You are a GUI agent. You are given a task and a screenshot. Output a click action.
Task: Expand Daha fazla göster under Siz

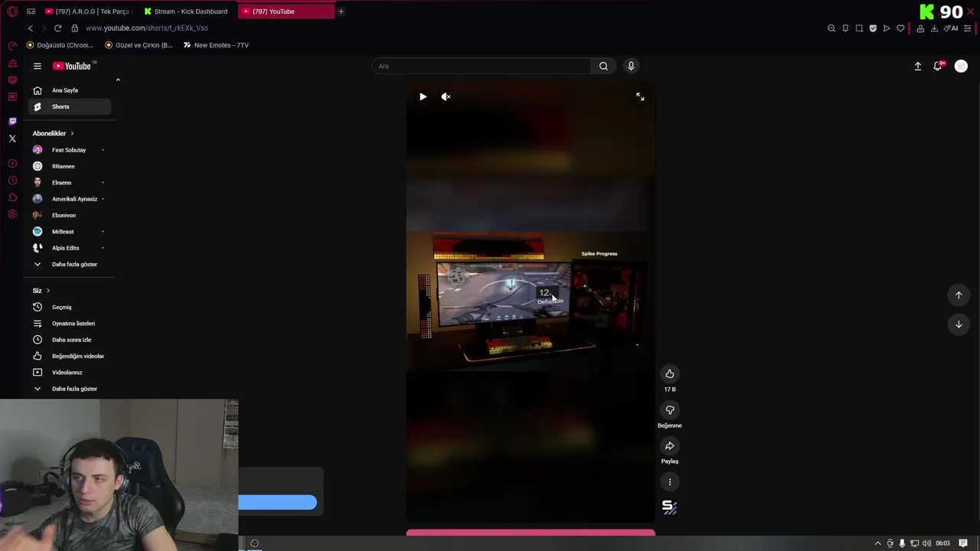coord(69,389)
